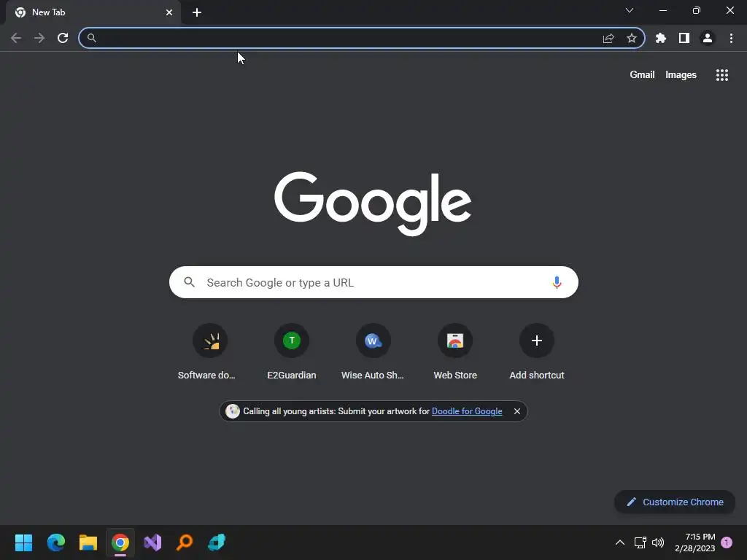The height and width of the screenshot is (560, 747).
Task: Open the network status tray icon
Action: (x=640, y=542)
